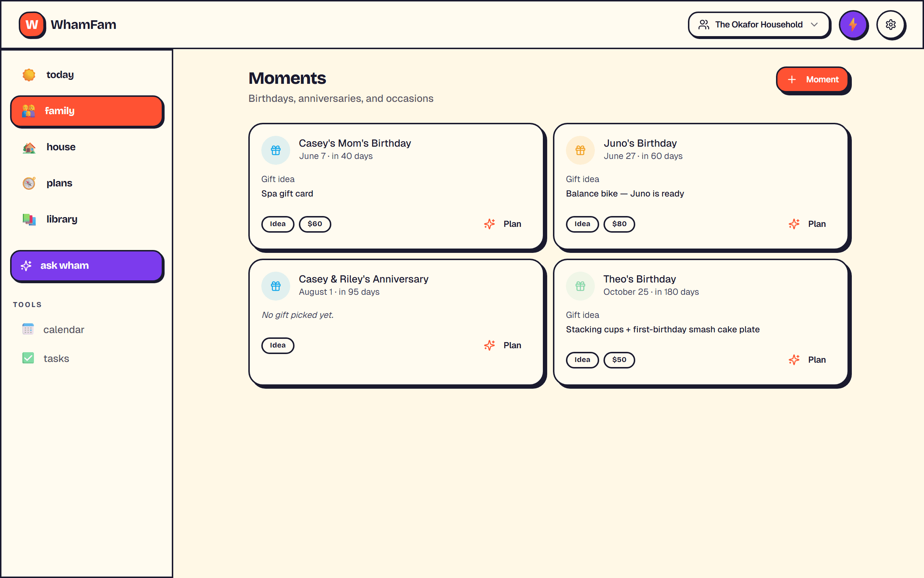The width and height of the screenshot is (924, 578).
Task: Click the $60 budget tag
Action: pos(315,224)
